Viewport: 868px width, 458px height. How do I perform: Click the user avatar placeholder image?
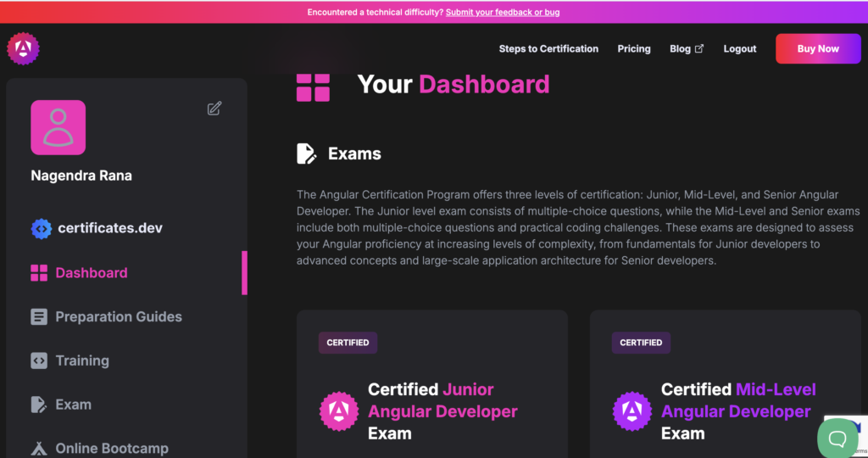coord(58,127)
